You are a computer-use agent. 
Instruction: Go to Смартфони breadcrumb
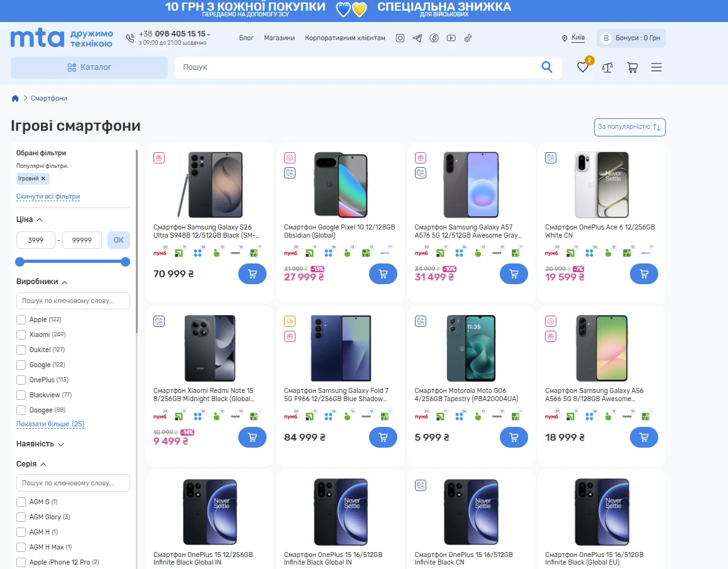click(x=49, y=99)
